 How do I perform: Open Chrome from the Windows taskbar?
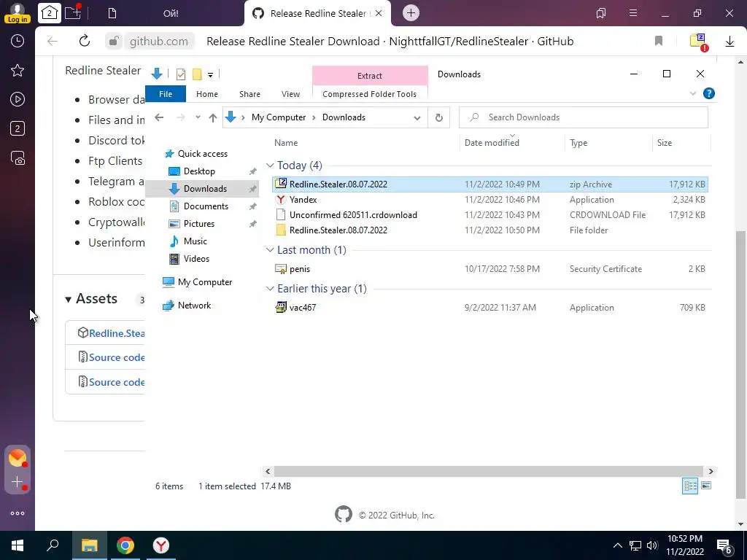pyautogui.click(x=125, y=545)
